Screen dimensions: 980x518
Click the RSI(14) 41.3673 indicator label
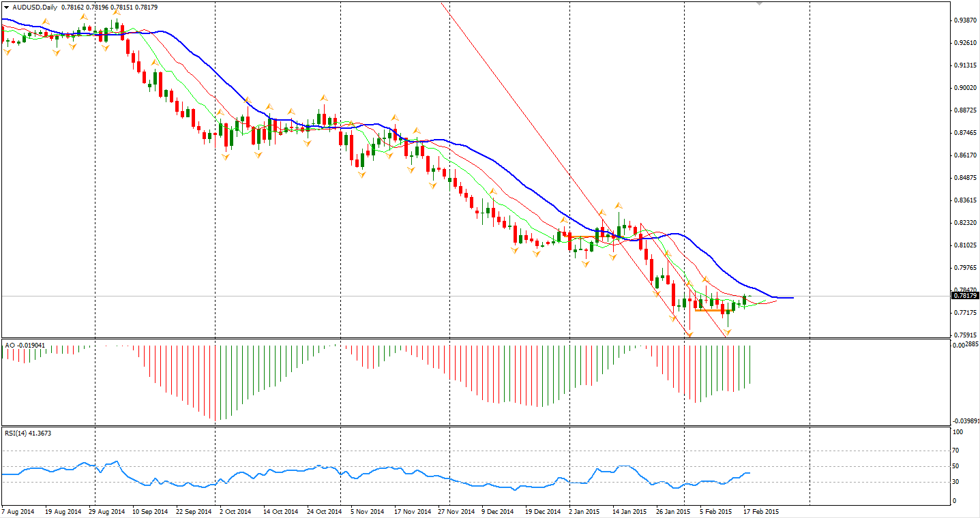[28, 433]
